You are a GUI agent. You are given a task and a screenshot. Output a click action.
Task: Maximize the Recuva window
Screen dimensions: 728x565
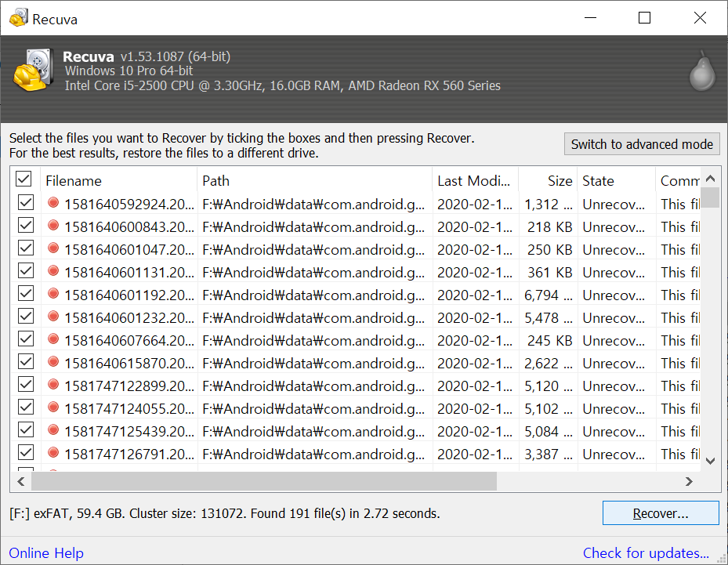[x=644, y=18]
